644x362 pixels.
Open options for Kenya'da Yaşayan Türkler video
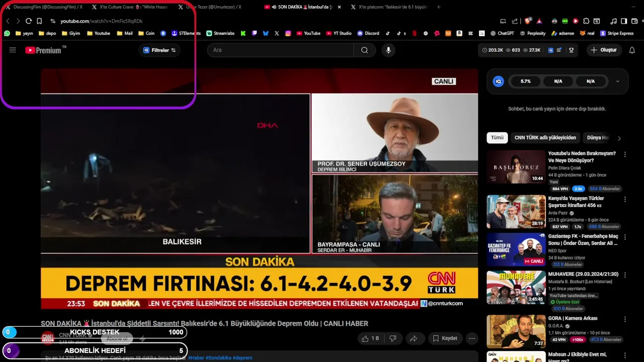(625, 200)
